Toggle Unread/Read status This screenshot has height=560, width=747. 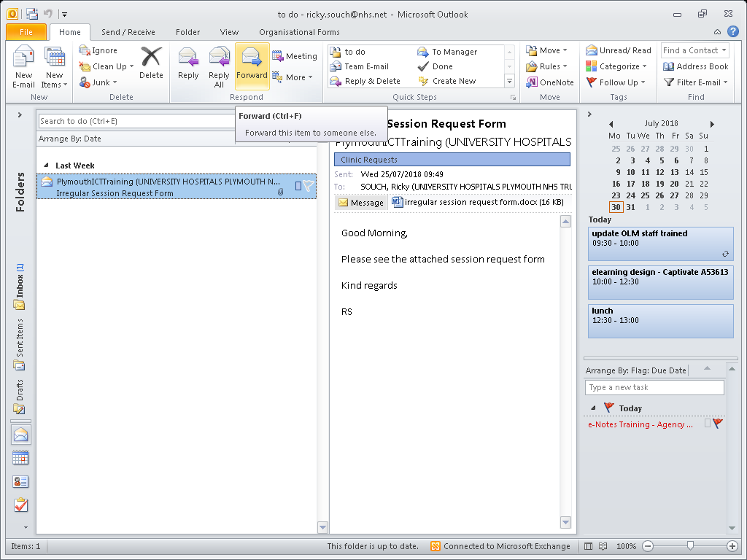(619, 50)
